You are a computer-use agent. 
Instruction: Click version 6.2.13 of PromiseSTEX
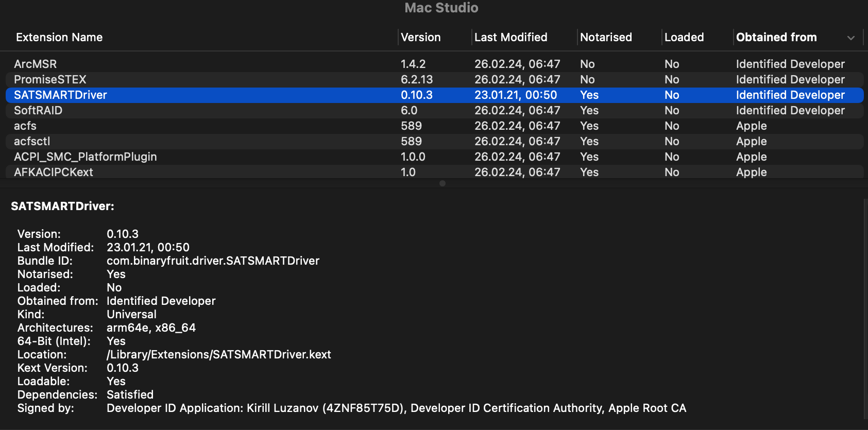tap(417, 80)
